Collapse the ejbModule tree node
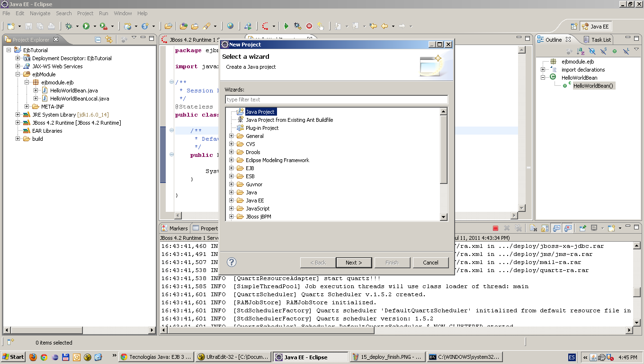Image resolution: width=644 pixels, height=364 pixels. tap(18, 74)
